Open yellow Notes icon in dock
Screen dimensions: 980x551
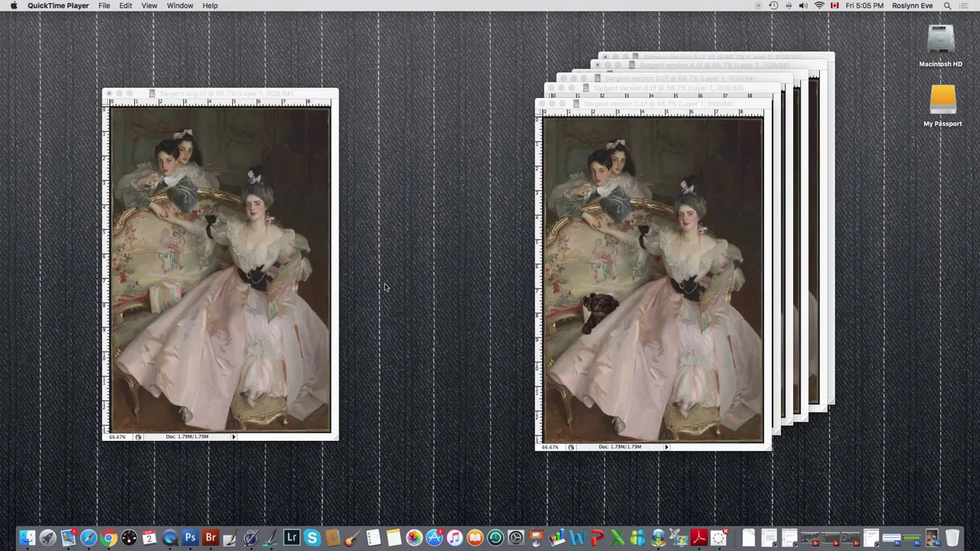tap(394, 538)
